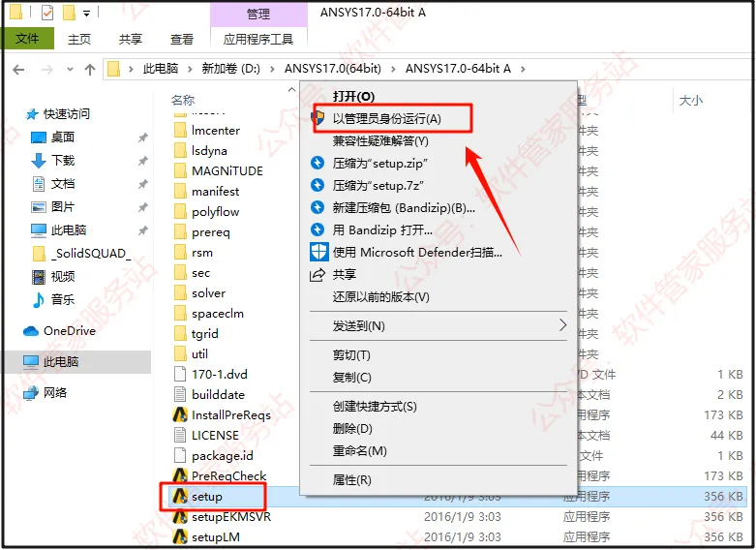
Task: Switch to the 共享 ribbon tab
Action: point(130,39)
